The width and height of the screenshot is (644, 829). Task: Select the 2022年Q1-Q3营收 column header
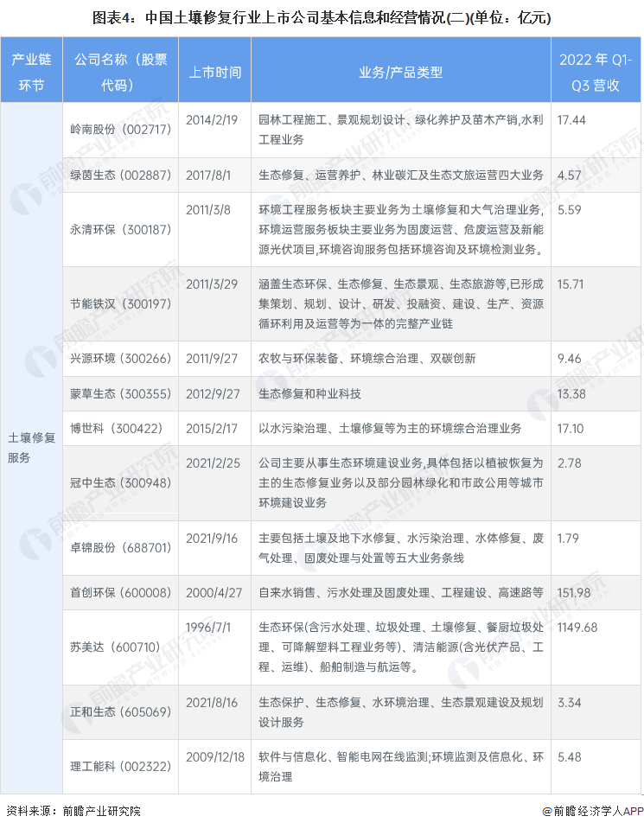(596, 72)
